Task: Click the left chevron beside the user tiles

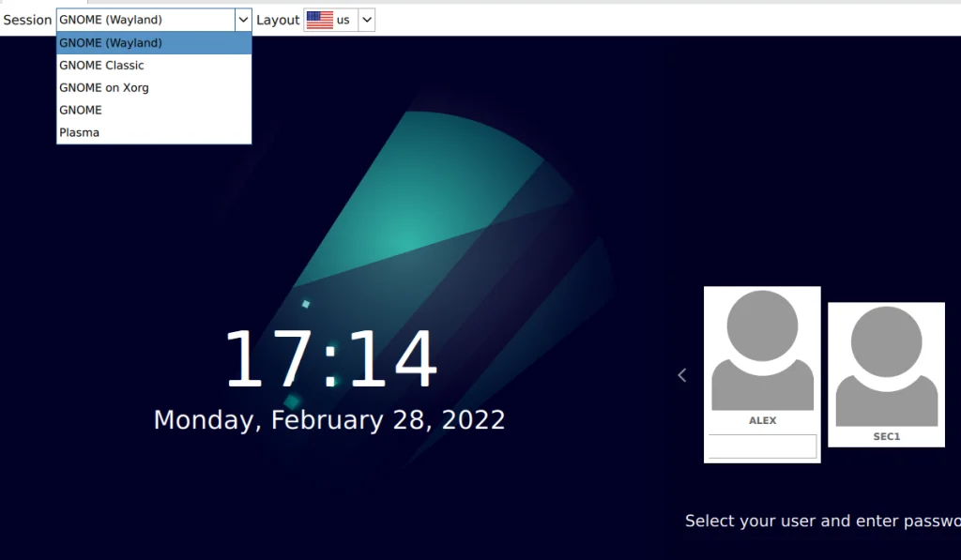Action: click(682, 374)
